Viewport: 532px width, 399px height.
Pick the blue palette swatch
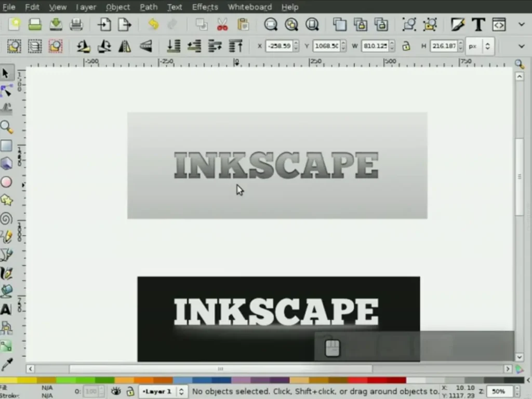(x=202, y=380)
